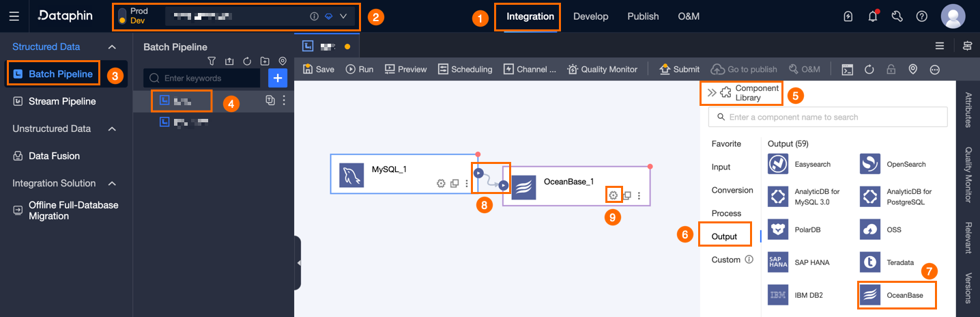Toggle the Prod/Dev environment switch
Viewport: 980px width, 317px height.
pyautogui.click(x=121, y=16)
